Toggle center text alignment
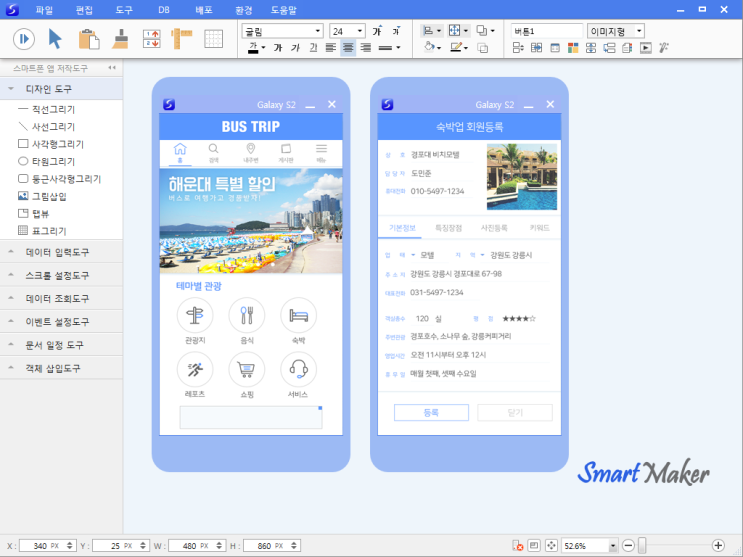Image resolution: width=743 pixels, height=557 pixels. [x=348, y=47]
